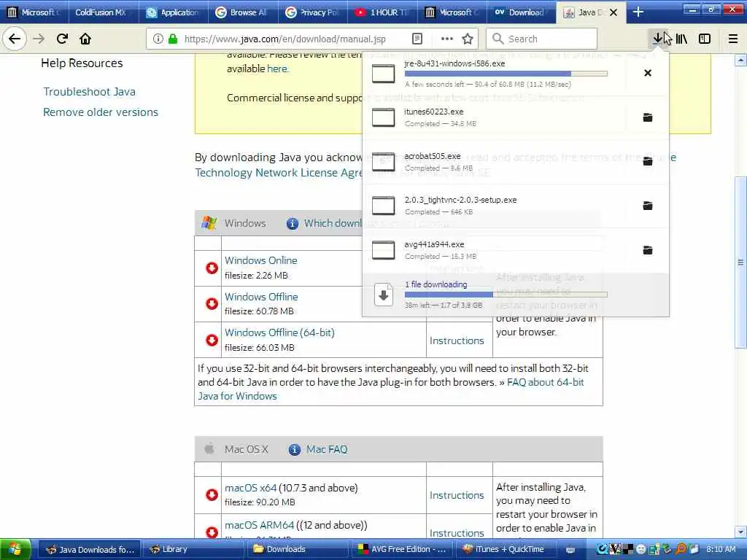This screenshot has height=560, width=747.
Task: Cancel the jre-8u431 download
Action: click(648, 73)
